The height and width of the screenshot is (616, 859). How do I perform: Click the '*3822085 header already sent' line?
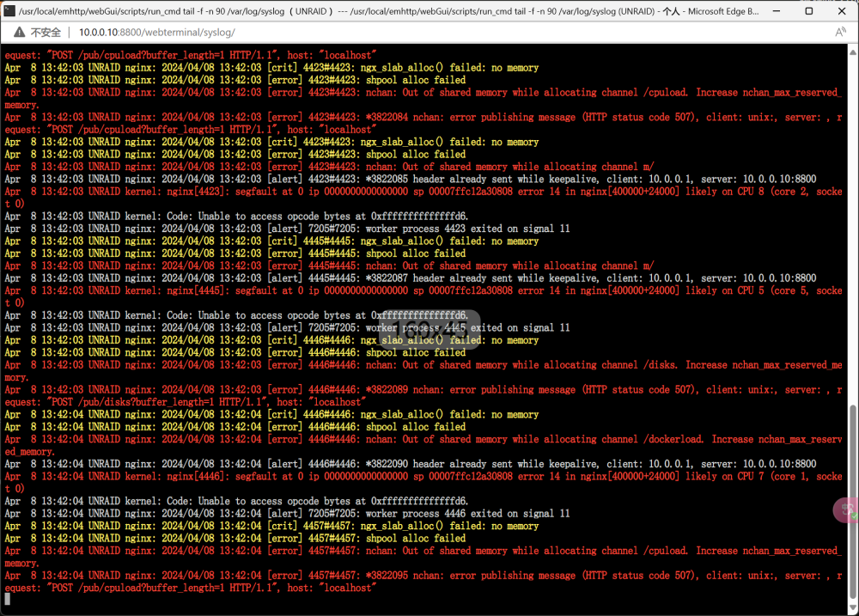411,180
